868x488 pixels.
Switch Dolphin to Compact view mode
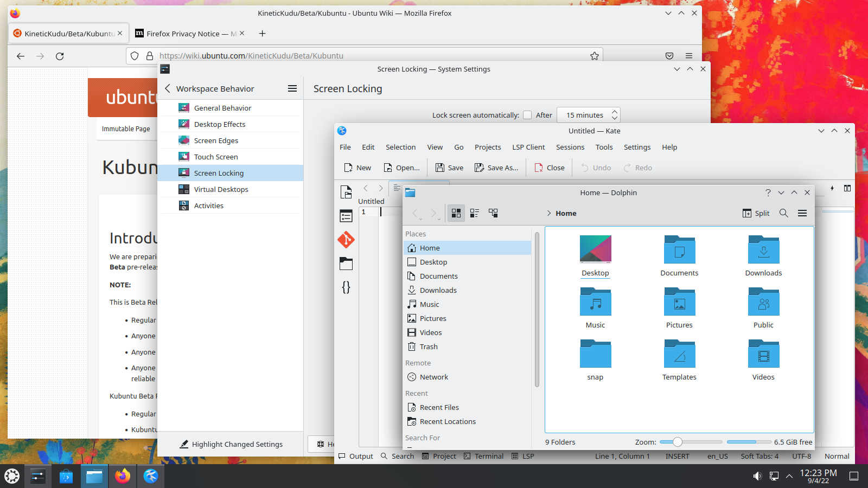coord(475,213)
